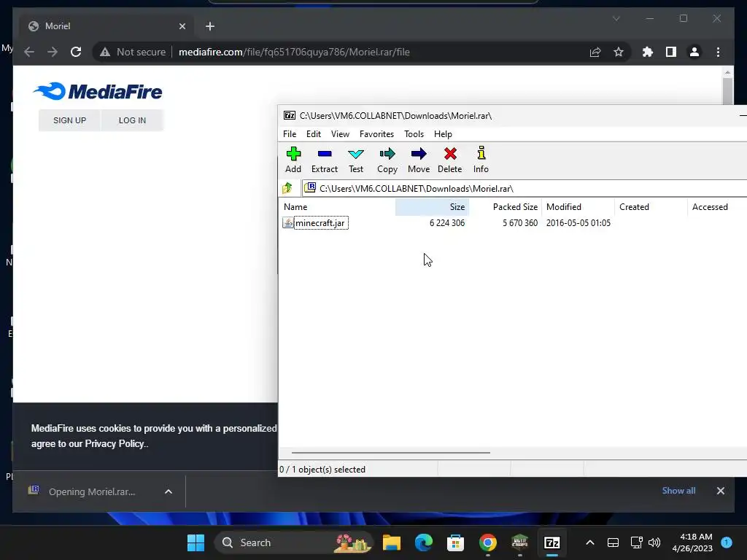Open volume control in system tray

point(654,542)
